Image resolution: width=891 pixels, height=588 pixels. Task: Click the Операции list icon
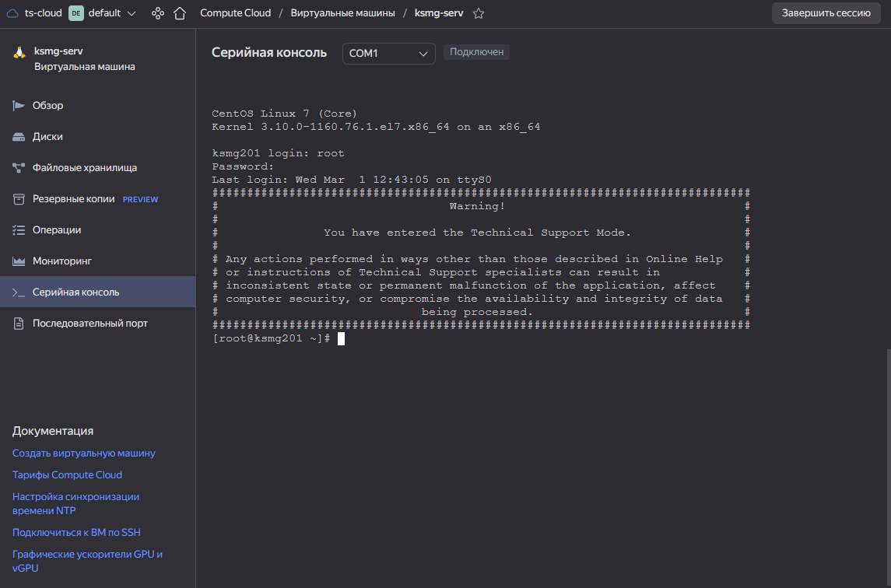click(x=19, y=229)
